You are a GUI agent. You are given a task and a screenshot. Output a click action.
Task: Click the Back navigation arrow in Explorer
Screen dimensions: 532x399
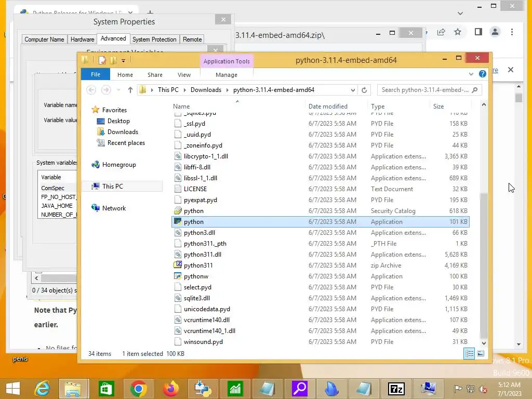coord(91,90)
